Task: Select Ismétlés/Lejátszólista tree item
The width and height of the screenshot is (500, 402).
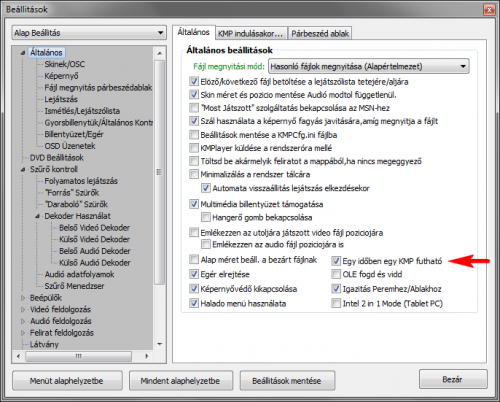Action: pos(82,111)
